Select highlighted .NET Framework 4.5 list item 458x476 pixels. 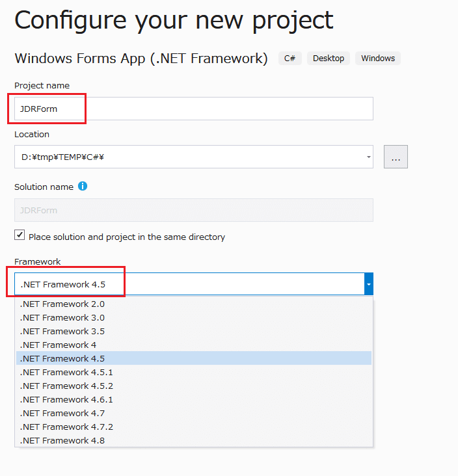click(x=62, y=358)
